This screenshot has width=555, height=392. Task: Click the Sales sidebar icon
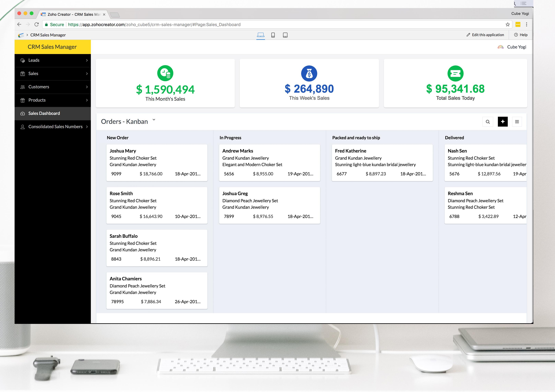click(23, 74)
